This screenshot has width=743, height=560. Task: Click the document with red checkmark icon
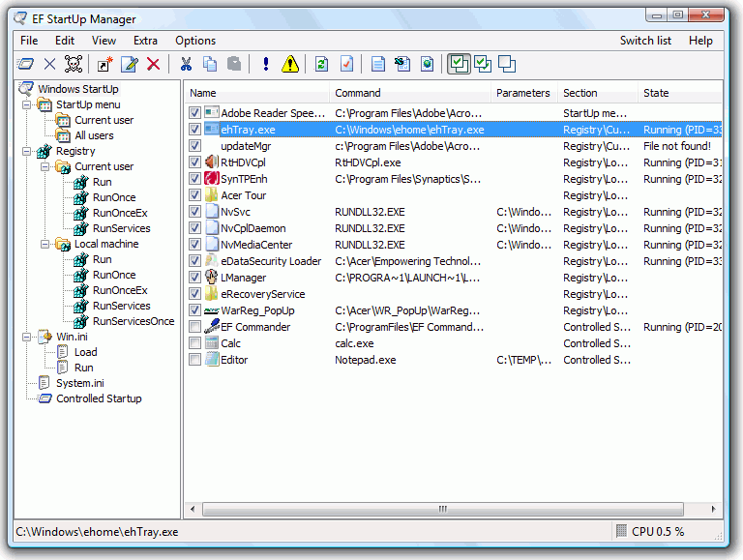[346, 64]
